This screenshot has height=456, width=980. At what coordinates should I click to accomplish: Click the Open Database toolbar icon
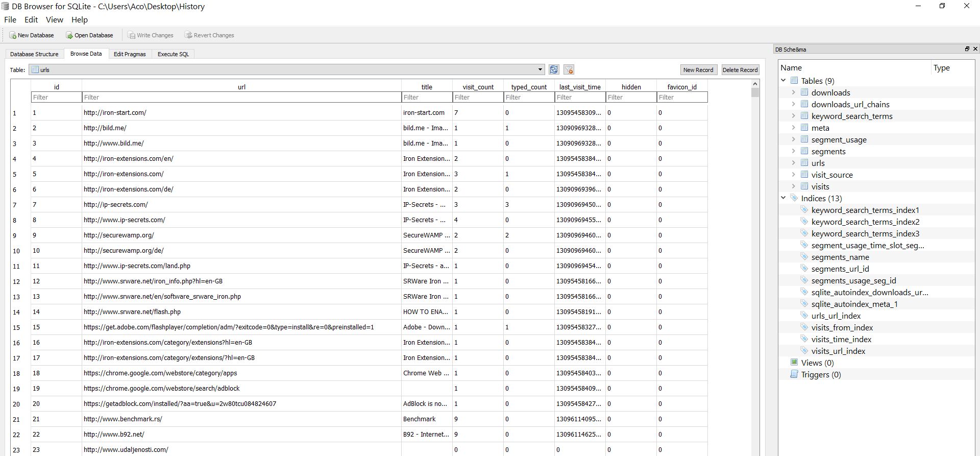pos(69,35)
